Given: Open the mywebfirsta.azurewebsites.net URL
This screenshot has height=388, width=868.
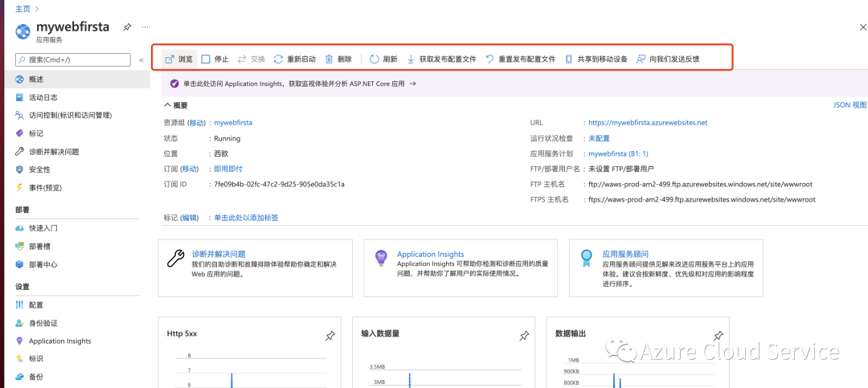Looking at the screenshot, I should (x=649, y=123).
